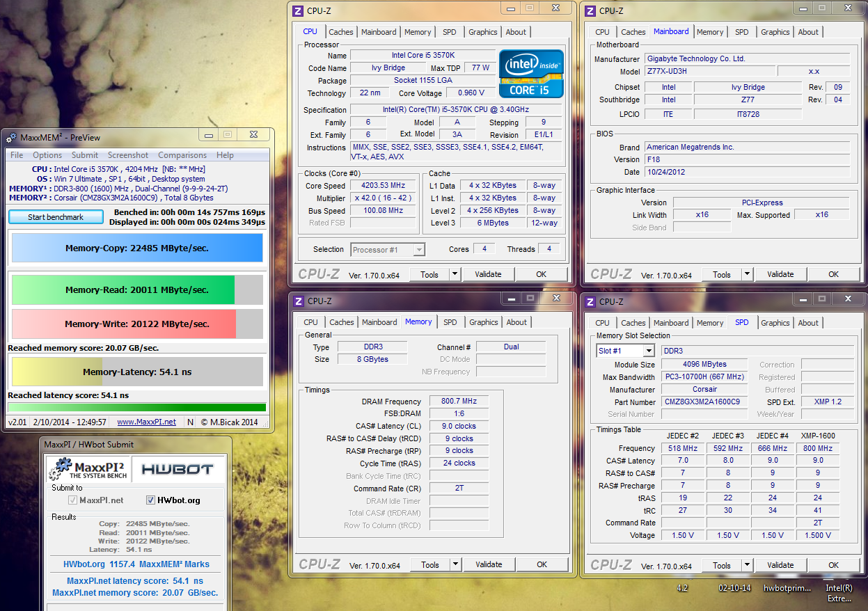Click the green latency score progress bar

point(136,407)
